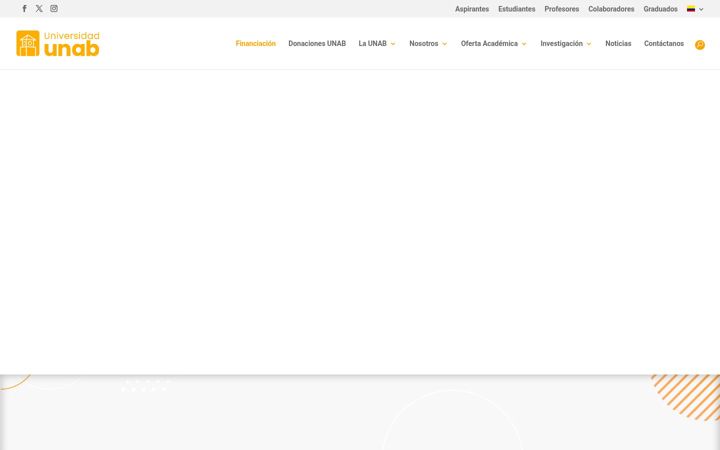Follow the Profesores link
The image size is (720, 450).
[562, 9]
